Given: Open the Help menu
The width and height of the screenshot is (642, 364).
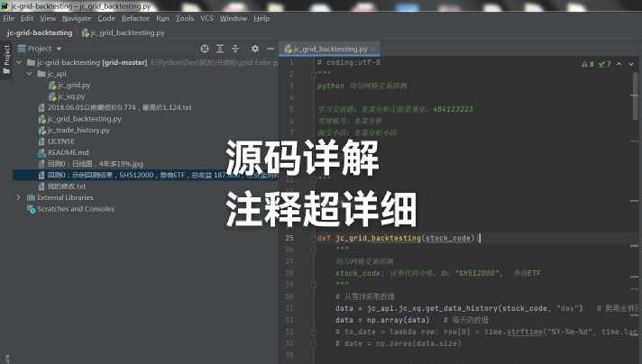Looking at the screenshot, I should click(261, 18).
